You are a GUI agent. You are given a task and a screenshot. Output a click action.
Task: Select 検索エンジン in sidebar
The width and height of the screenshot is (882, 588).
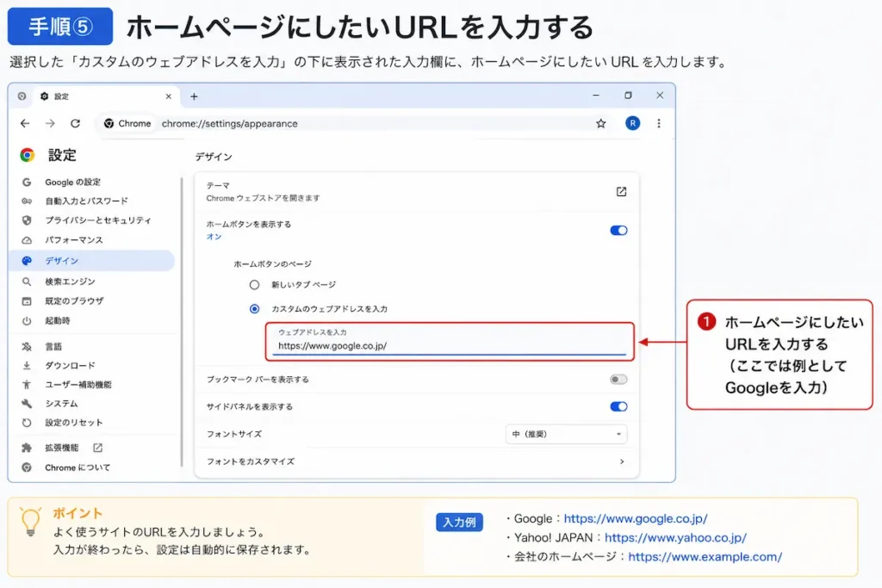point(71,282)
